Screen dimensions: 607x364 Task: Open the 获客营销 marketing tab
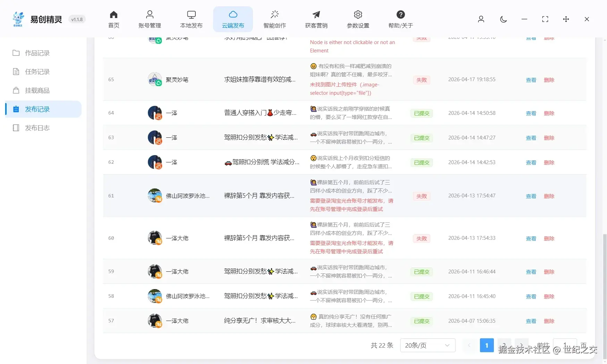pyautogui.click(x=316, y=19)
